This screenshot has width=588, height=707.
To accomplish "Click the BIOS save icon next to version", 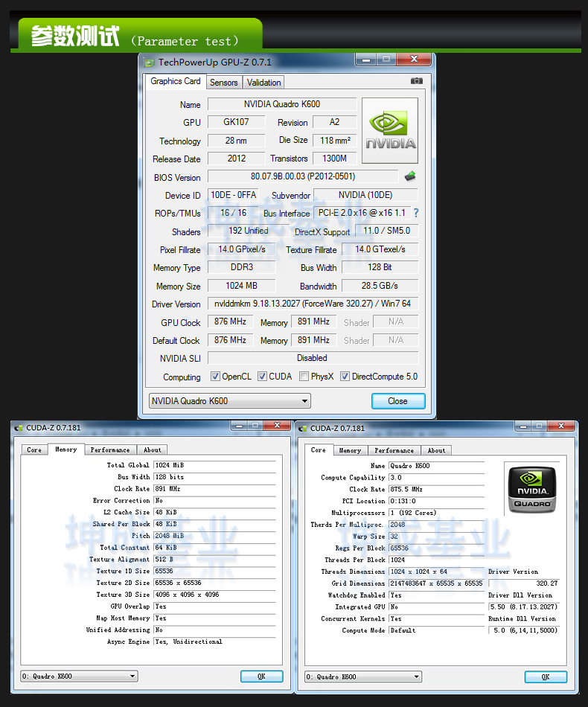I will tap(410, 176).
